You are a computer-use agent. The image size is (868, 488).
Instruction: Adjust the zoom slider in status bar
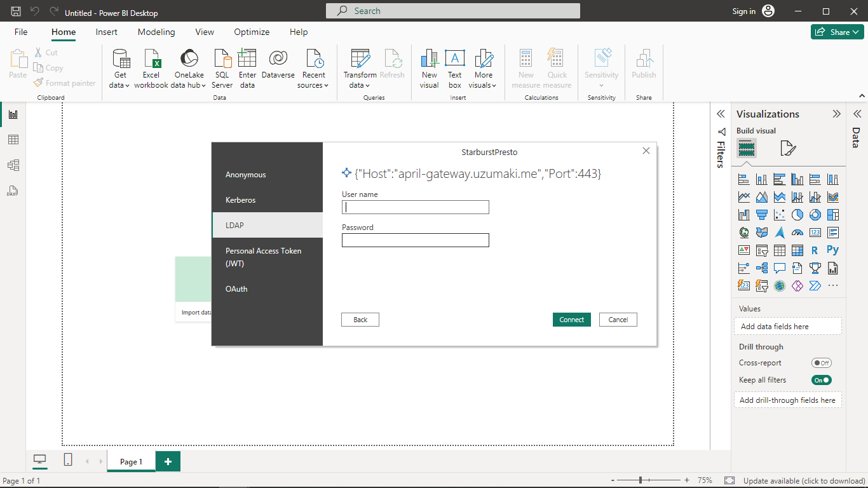(x=641, y=480)
